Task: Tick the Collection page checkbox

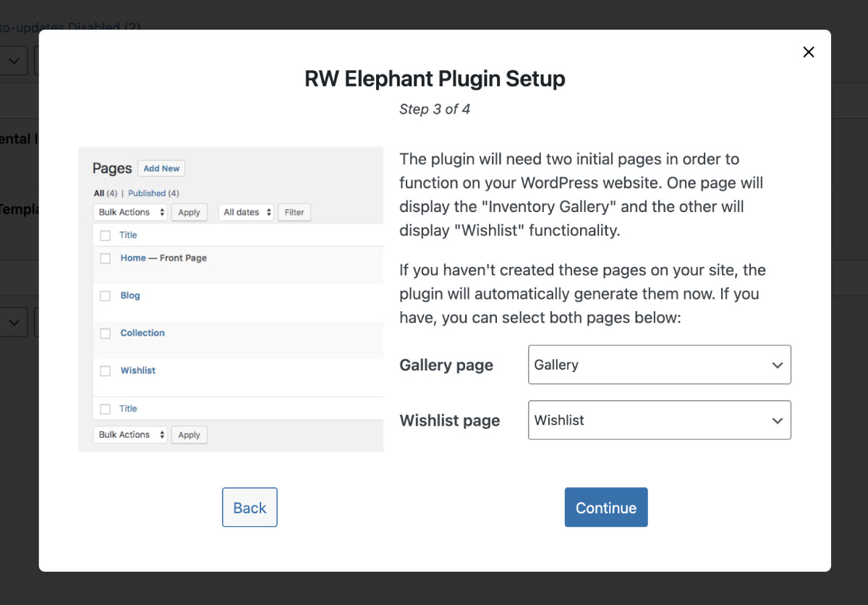Action: (106, 334)
